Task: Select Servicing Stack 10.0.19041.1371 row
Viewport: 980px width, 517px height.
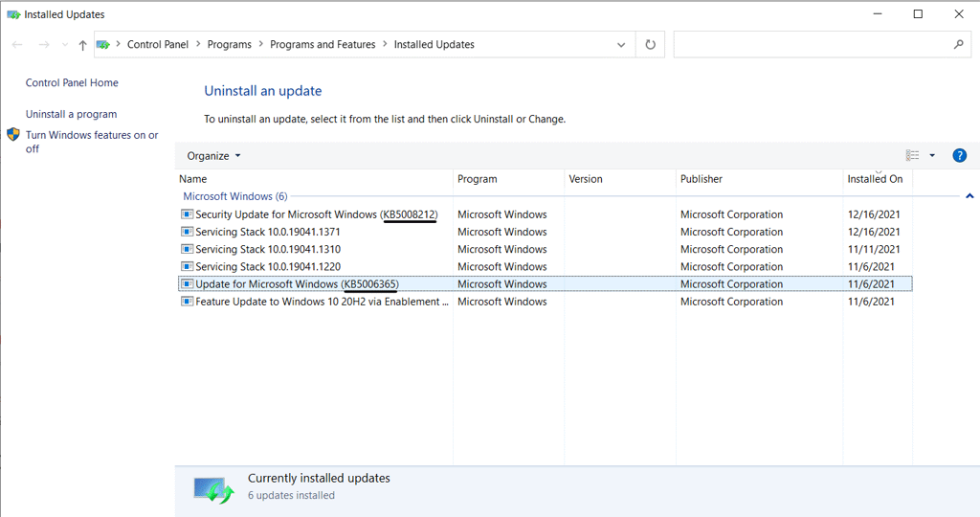Action: pyautogui.click(x=545, y=232)
